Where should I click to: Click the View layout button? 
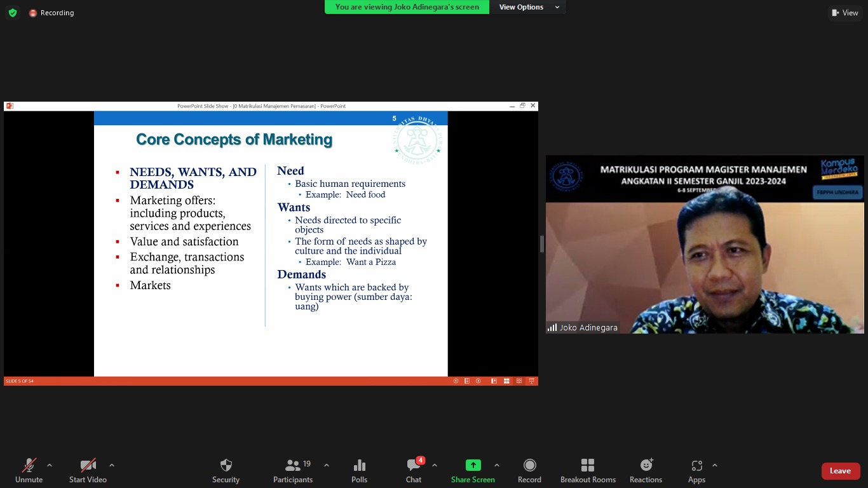pyautogui.click(x=844, y=13)
